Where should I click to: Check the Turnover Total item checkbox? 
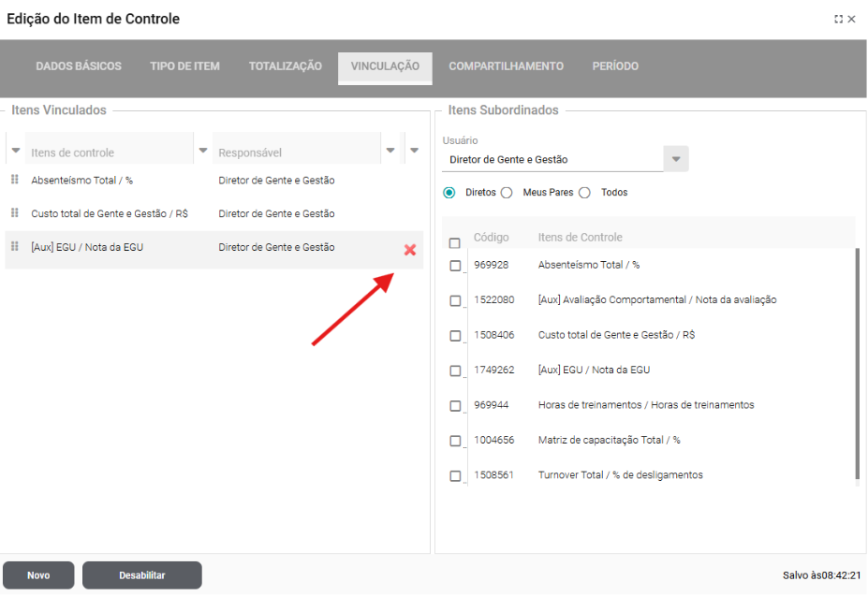[x=455, y=476]
